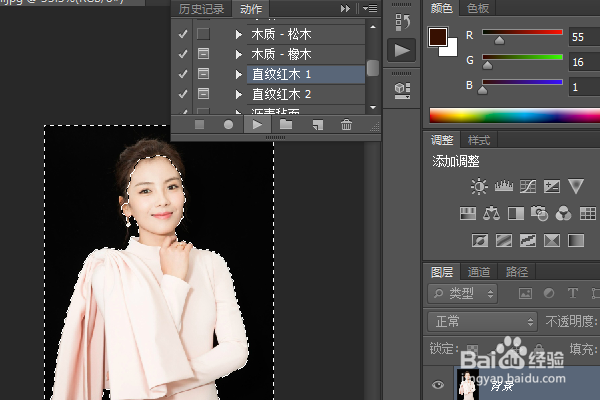Click the Actions play icon in dock strip
Image resolution: width=600 pixels, height=400 pixels.
pyautogui.click(x=402, y=50)
